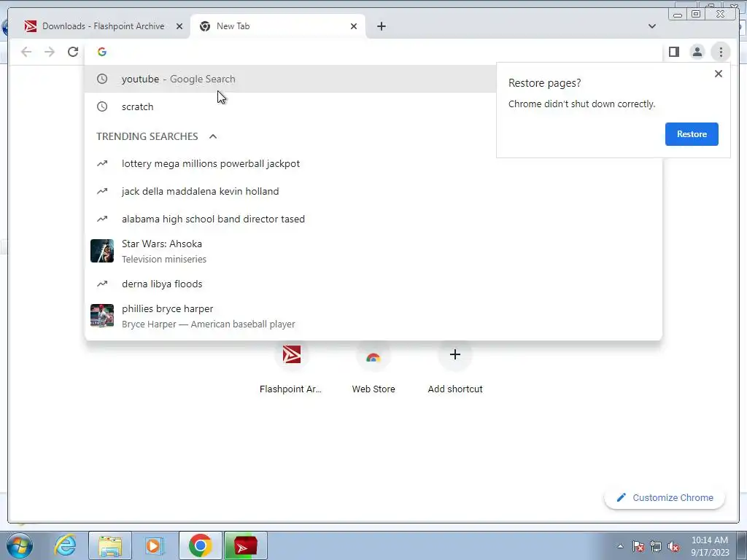This screenshot has height=560, width=747.
Task: Click clock icon beside youtube suggestion
Action: tap(102, 79)
